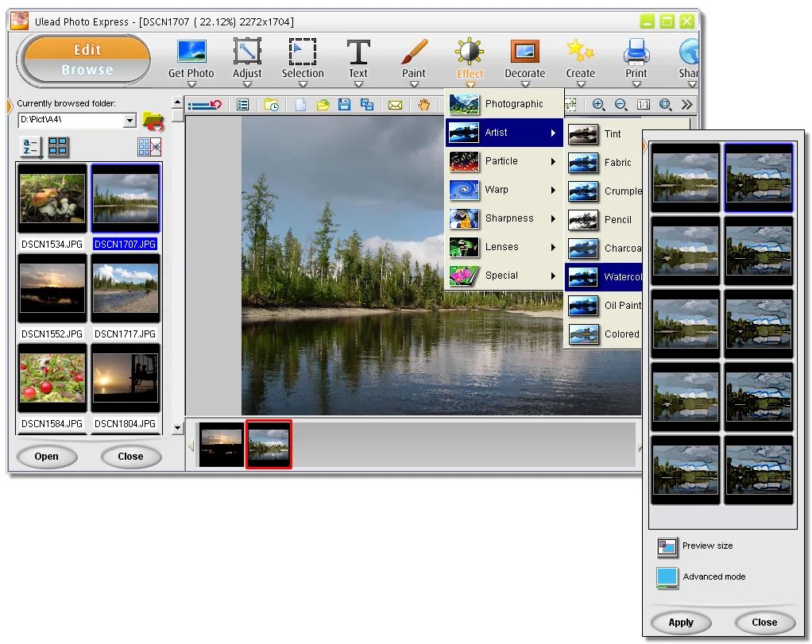Choose the Pencil artist effect
The height and width of the screenshot is (644, 812).
click(x=604, y=220)
